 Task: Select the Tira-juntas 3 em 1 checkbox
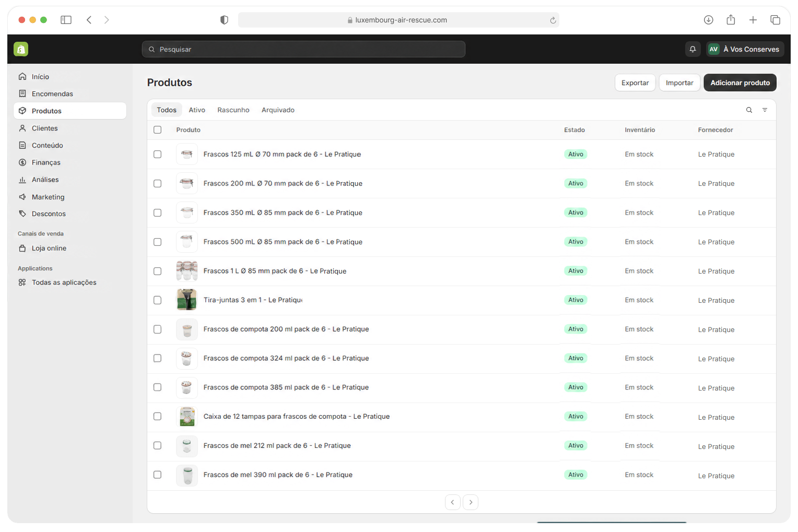(157, 300)
